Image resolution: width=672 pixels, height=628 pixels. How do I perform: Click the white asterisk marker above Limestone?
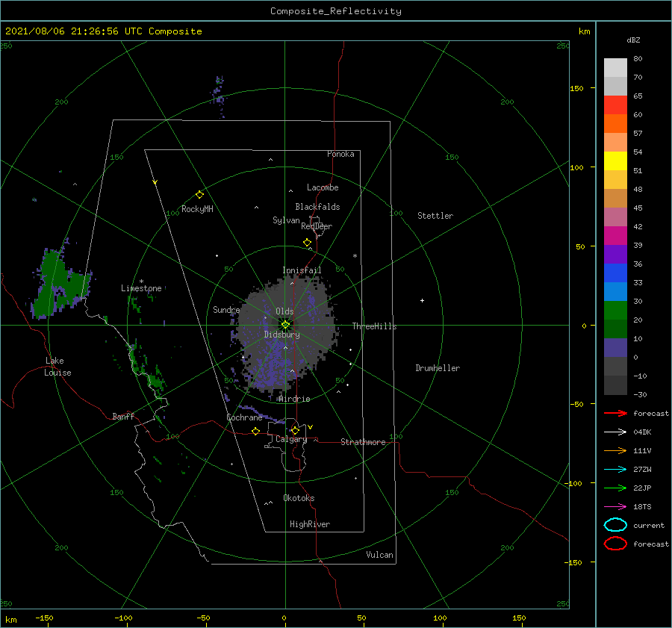(x=141, y=282)
